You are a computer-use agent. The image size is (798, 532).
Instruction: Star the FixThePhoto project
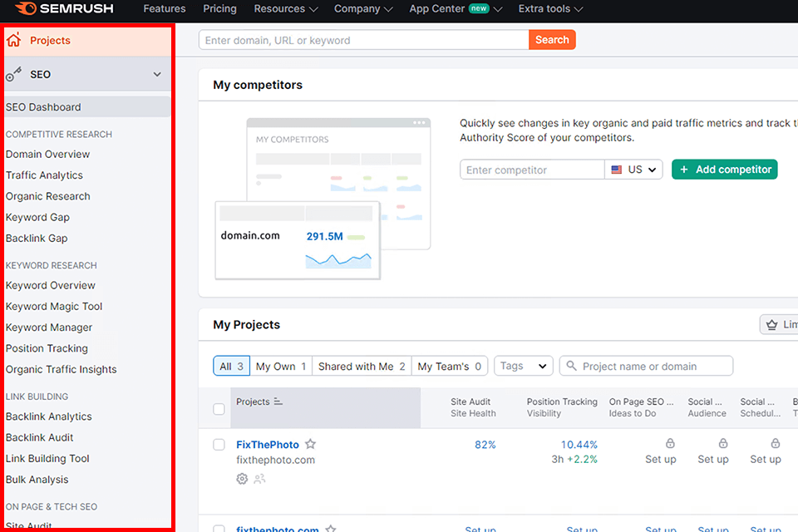click(x=310, y=444)
